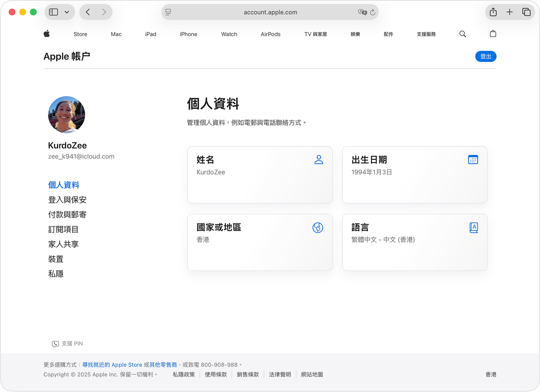
Task: Click the 支援 PIN phone icon
Action: (x=55, y=344)
